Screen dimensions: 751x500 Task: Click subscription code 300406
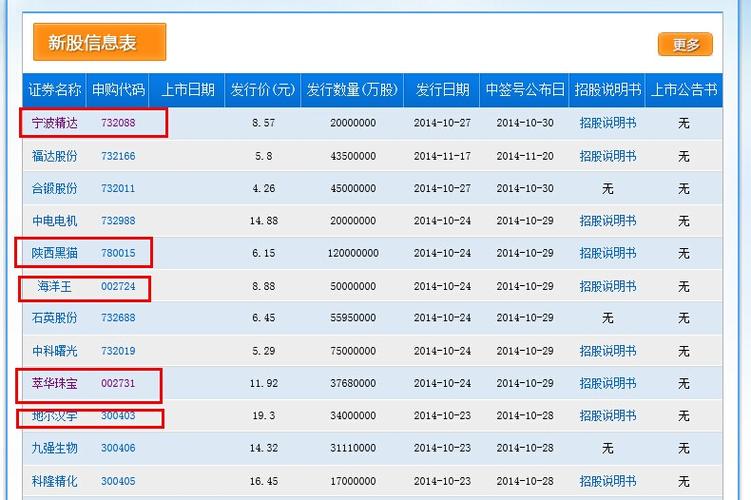118,448
